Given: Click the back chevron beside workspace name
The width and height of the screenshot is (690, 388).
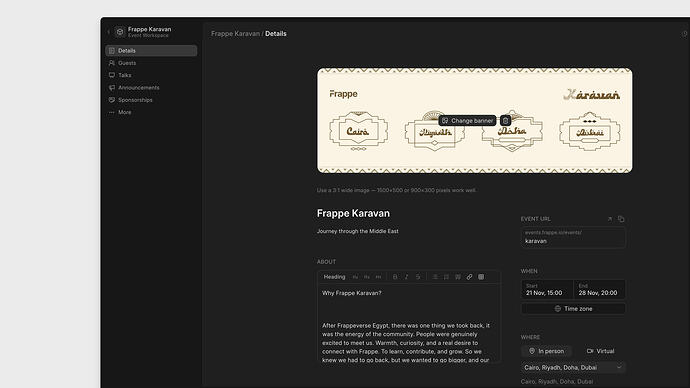Looking at the screenshot, I should [109, 32].
